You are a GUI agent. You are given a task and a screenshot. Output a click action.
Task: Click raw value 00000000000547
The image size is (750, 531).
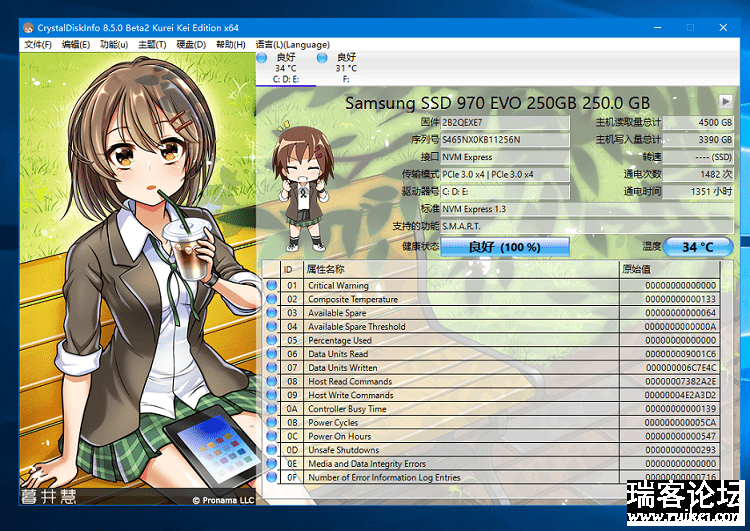[681, 436]
